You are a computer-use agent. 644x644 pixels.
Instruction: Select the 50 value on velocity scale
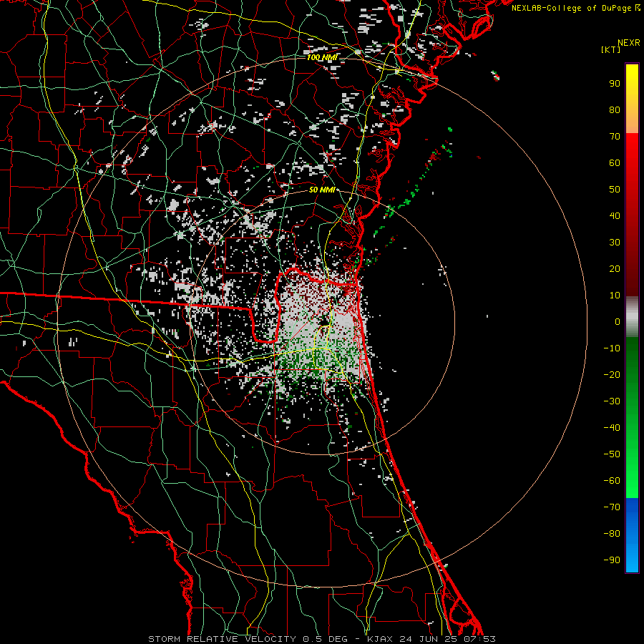615,190
